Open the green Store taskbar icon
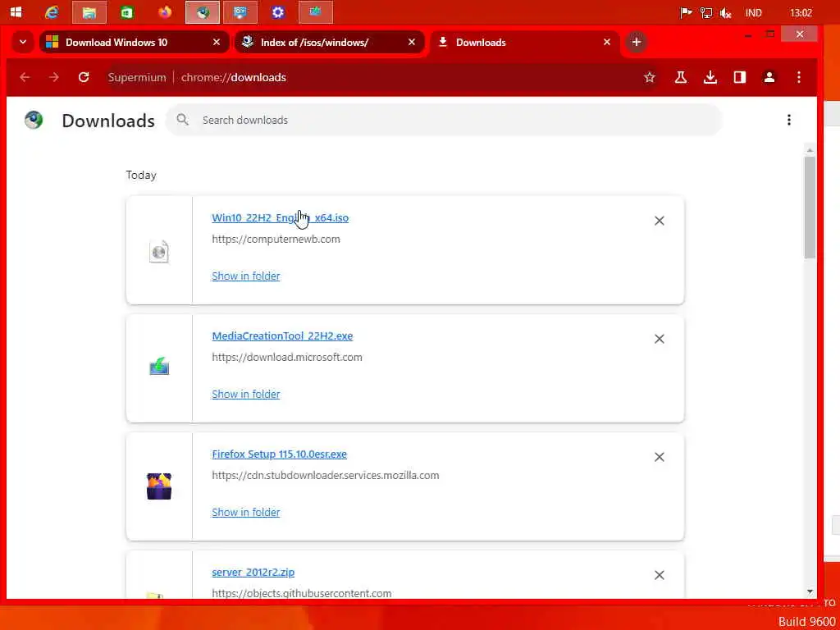 (127, 12)
